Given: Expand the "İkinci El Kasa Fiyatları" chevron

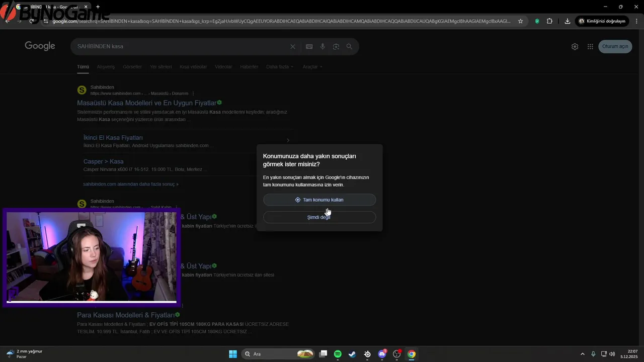Looking at the screenshot, I should point(288,140).
